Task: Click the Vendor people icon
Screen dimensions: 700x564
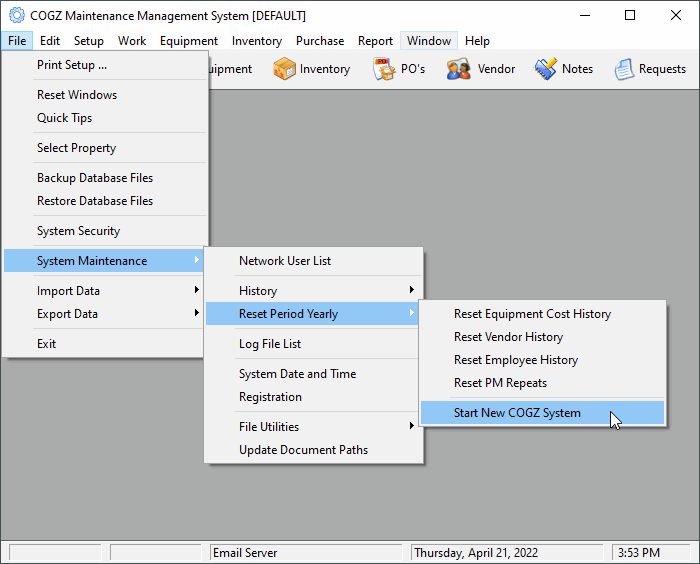Action: coord(458,69)
